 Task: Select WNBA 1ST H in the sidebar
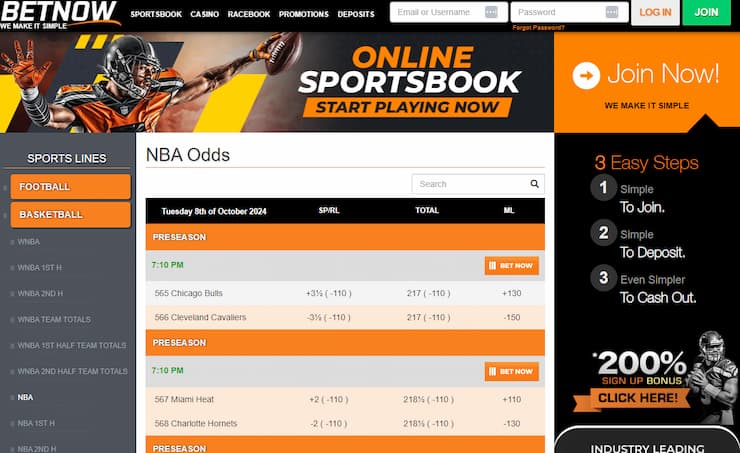tap(39, 268)
